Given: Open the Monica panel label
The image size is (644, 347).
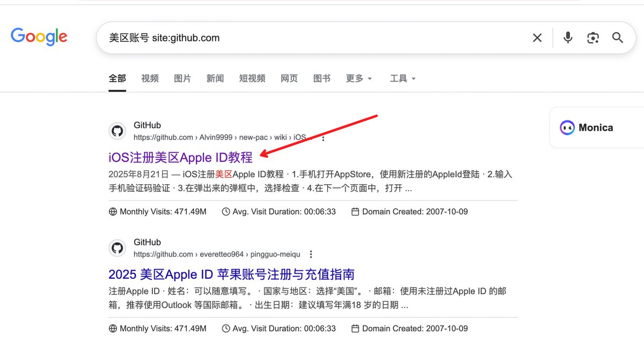Looking at the screenshot, I should coord(596,128).
